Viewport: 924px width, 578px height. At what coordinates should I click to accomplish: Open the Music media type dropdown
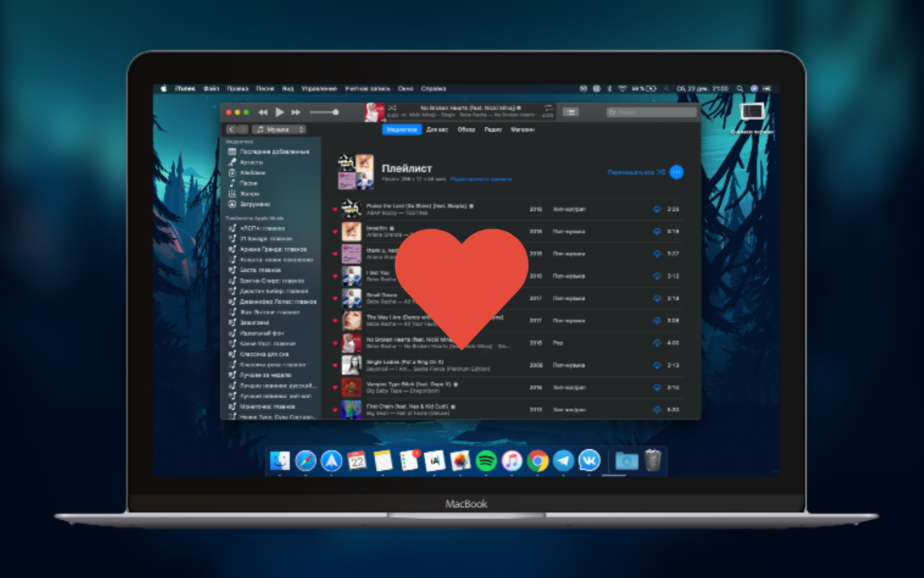[279, 129]
